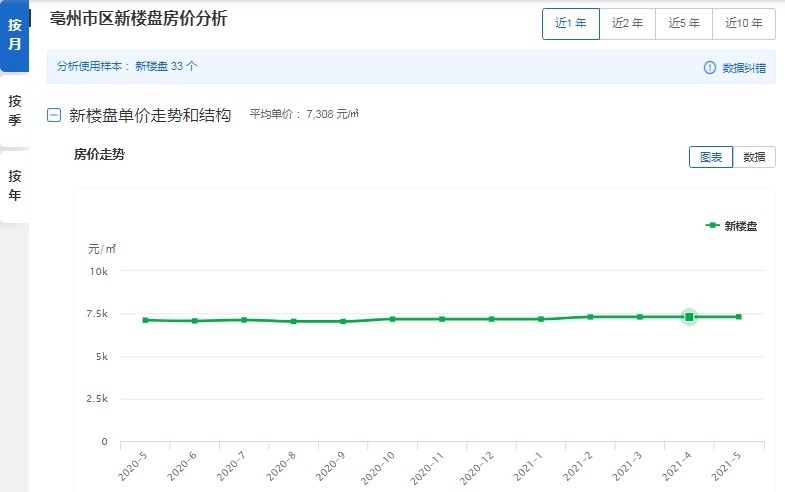Click the 元/㎡ axis unit label
The height and width of the screenshot is (492, 785).
[102, 249]
